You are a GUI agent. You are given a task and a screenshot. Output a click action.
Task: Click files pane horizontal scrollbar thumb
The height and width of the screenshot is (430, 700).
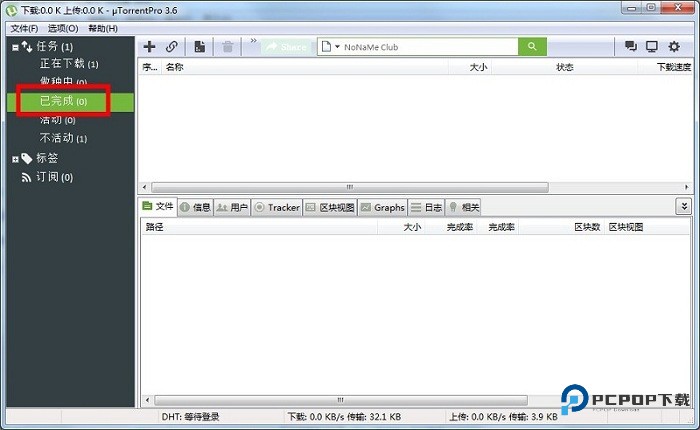tap(341, 400)
